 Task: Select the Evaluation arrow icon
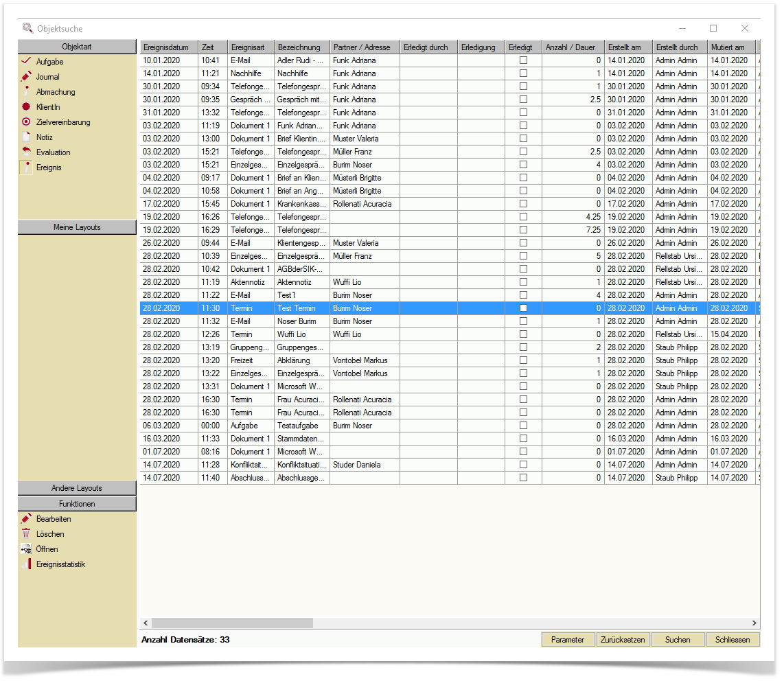point(27,152)
